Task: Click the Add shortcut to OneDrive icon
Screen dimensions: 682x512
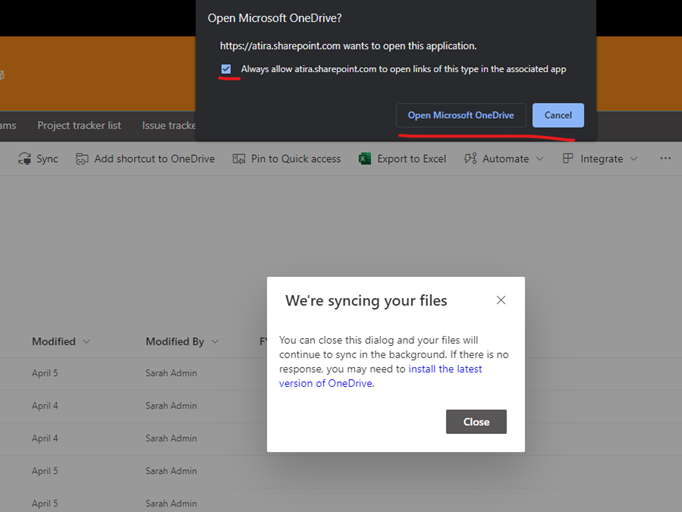Action: (82, 159)
